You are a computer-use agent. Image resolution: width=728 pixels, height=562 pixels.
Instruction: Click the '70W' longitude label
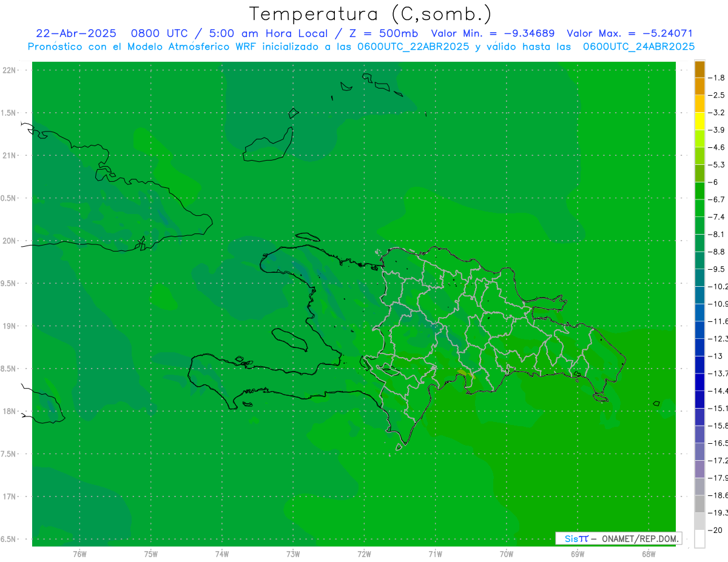tap(506, 554)
